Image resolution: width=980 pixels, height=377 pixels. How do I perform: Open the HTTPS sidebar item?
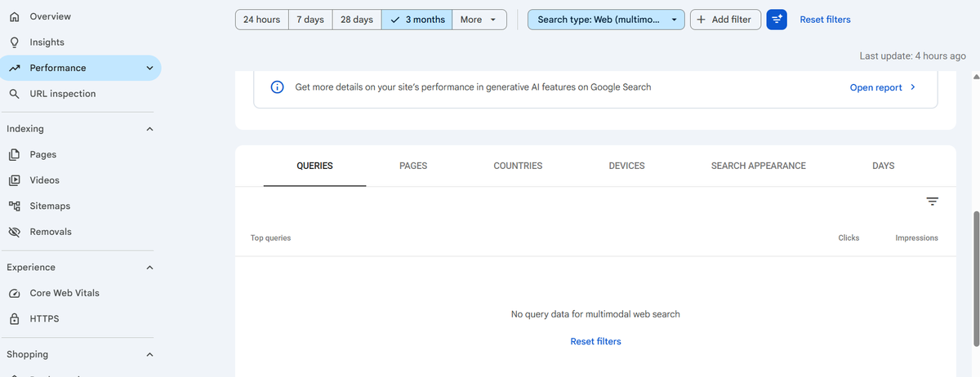(x=80, y=319)
